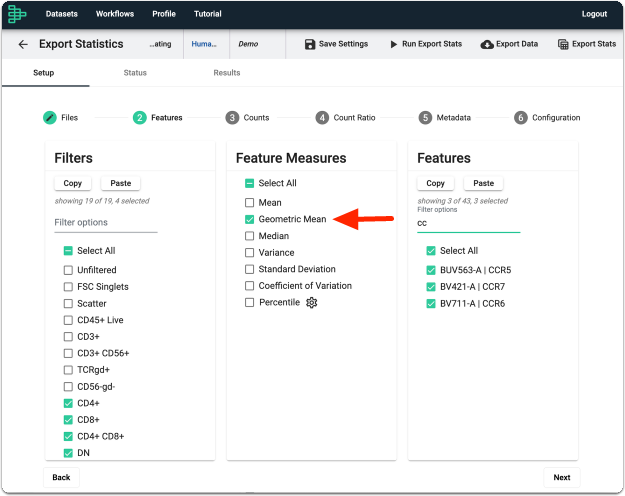This screenshot has height=496, width=625.
Task: Click the Counts step 3 circle
Action: click(x=232, y=118)
